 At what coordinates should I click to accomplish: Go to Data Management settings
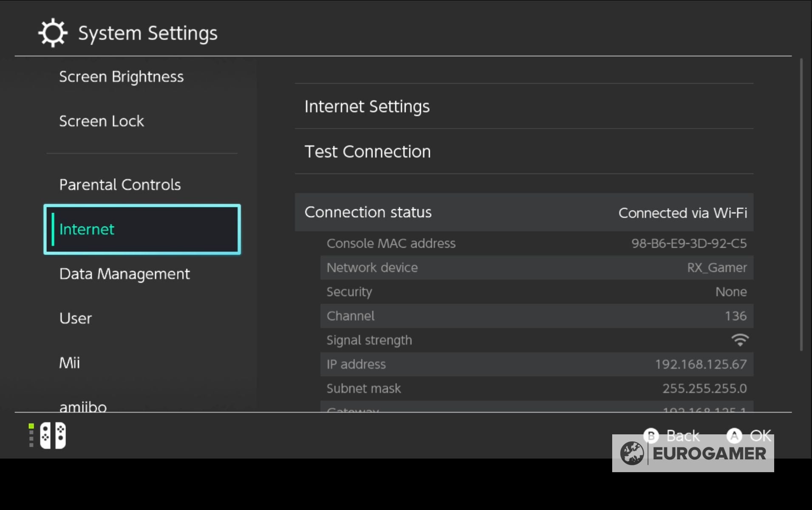(125, 274)
